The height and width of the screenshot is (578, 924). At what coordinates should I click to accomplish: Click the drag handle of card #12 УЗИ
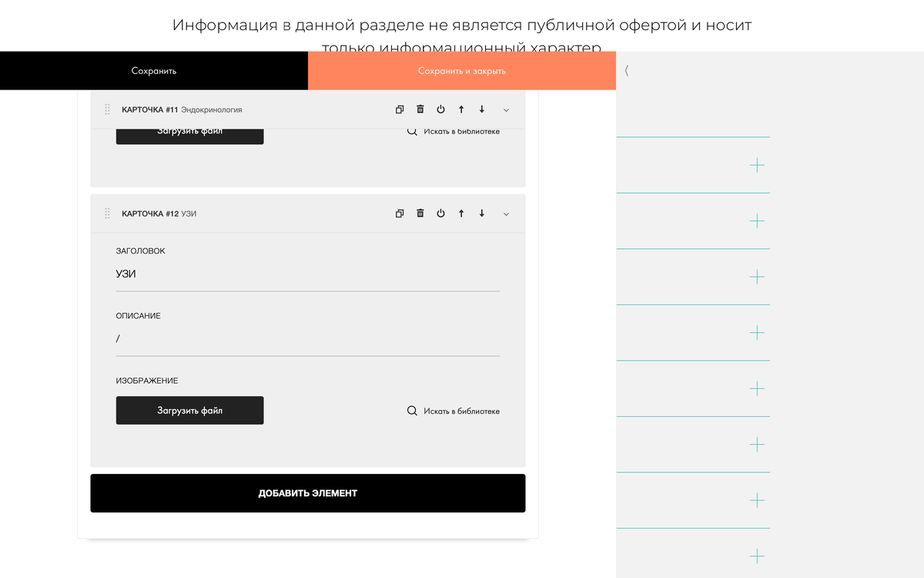(x=107, y=213)
